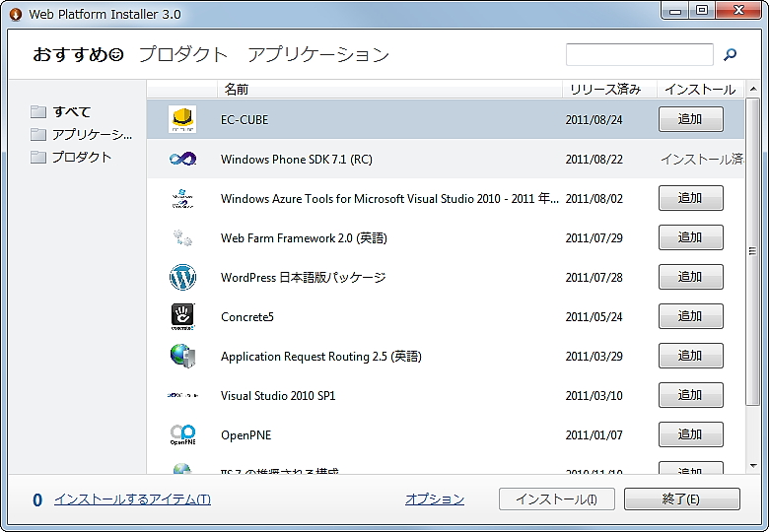Click release date 2011/08/24
Viewport: 769px width, 532px height.
pos(594,120)
